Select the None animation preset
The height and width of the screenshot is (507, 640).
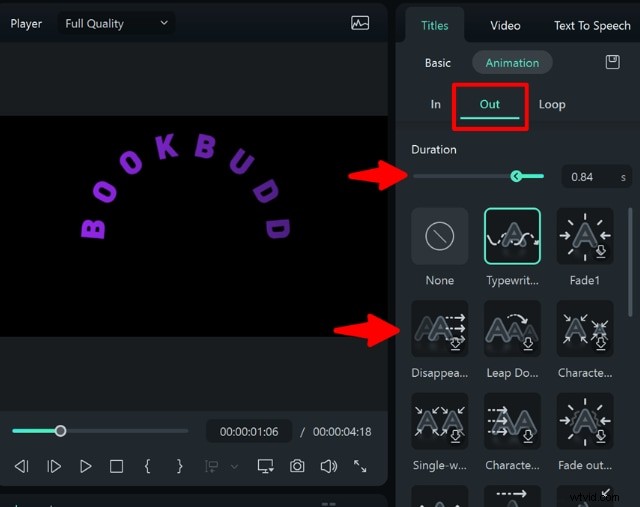(440, 237)
